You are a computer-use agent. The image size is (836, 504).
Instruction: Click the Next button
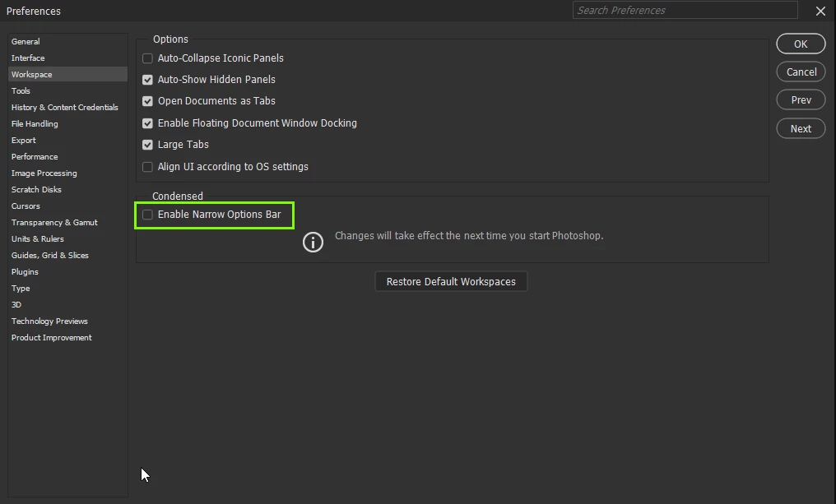click(x=801, y=129)
